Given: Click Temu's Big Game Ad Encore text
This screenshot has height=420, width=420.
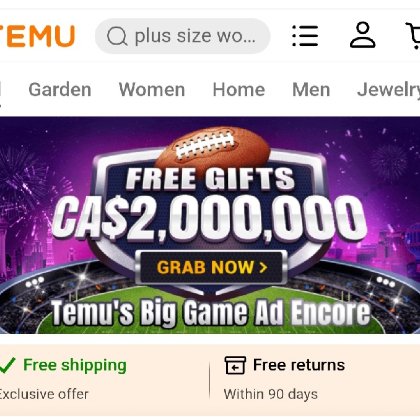Looking at the screenshot, I should [211, 313].
